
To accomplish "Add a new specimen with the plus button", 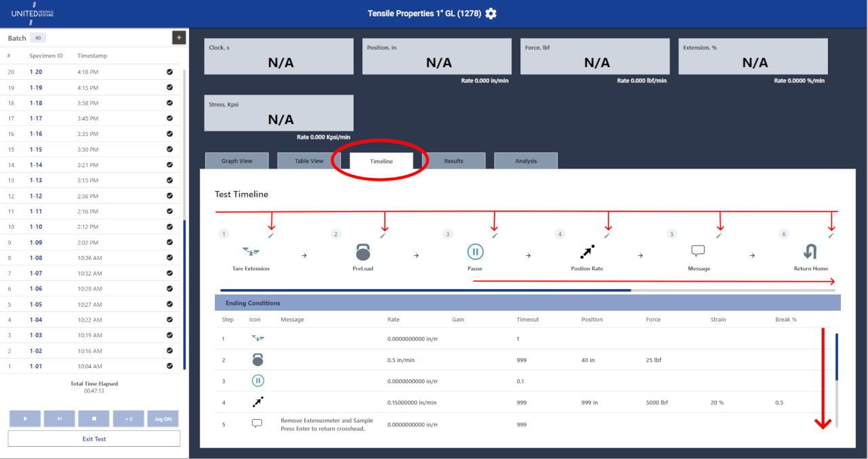I will (179, 38).
